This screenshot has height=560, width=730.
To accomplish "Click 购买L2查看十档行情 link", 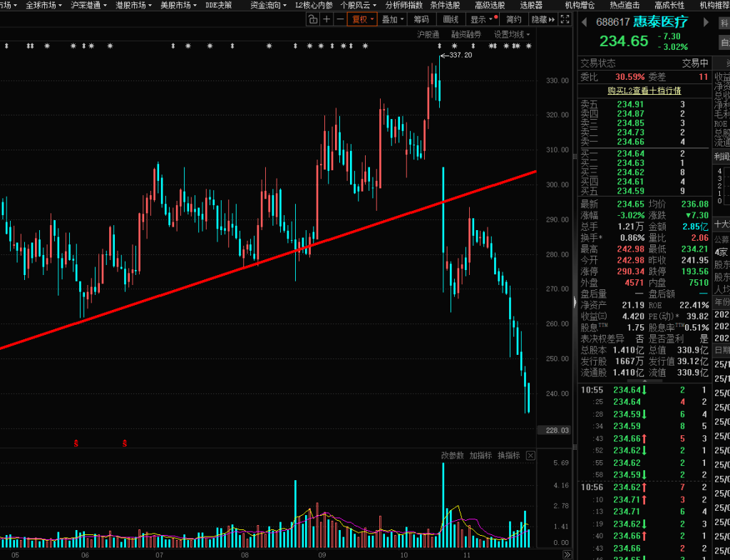I will (644, 90).
